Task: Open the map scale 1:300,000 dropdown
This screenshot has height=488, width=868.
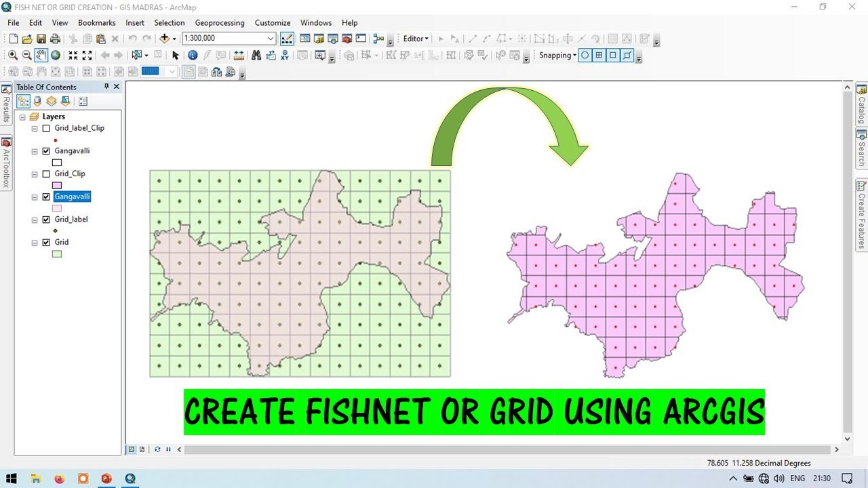Action: click(271, 39)
